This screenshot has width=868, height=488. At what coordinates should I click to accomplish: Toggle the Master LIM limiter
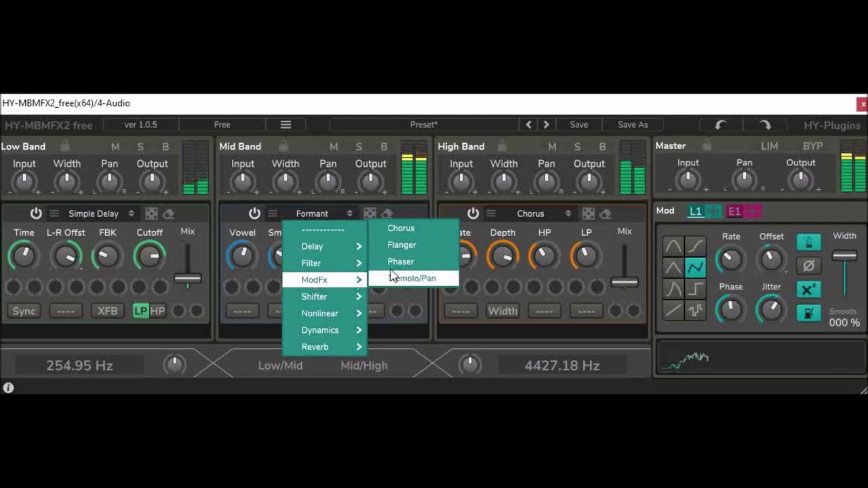tap(769, 146)
